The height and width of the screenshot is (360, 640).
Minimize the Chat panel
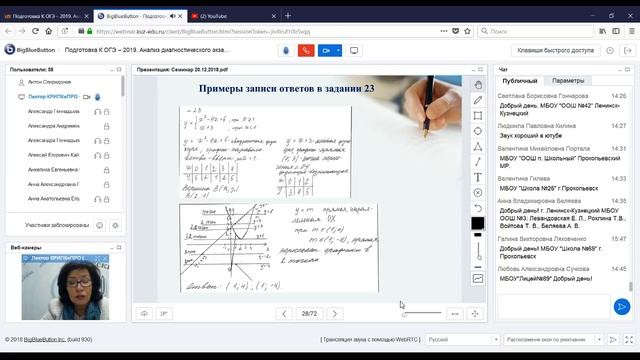coord(620,70)
